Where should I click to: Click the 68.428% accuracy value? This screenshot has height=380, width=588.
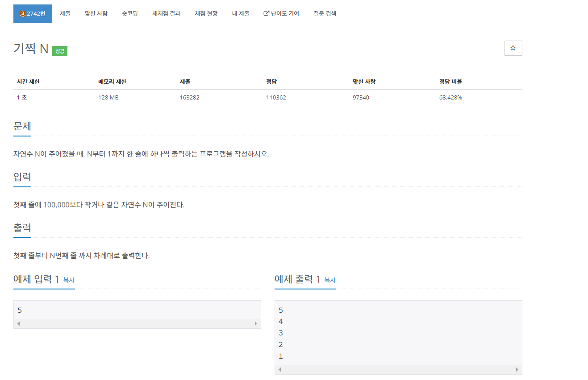click(450, 97)
